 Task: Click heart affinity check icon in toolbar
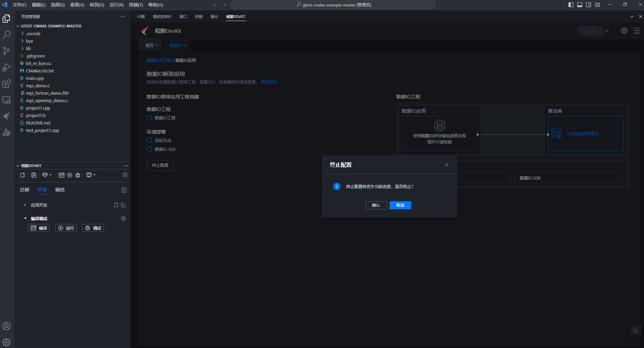[45, 175]
